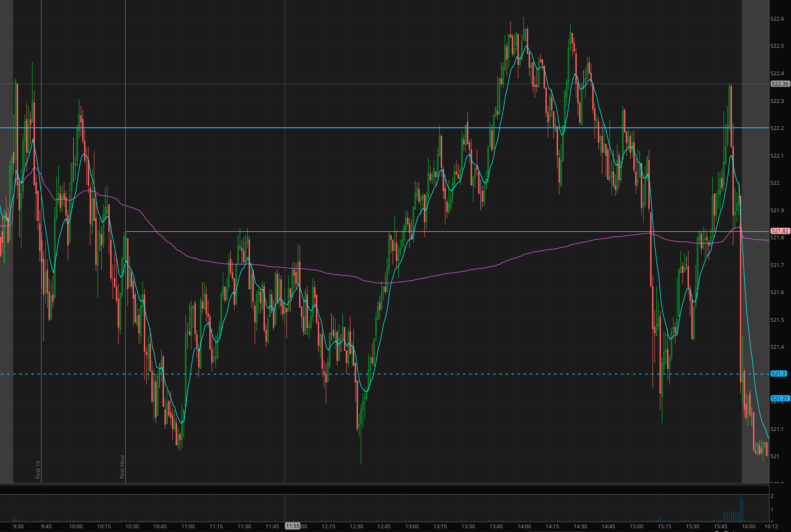This screenshot has width=791, height=532.
Task: Click the 522.6 price axis label
Action: [x=777, y=19]
